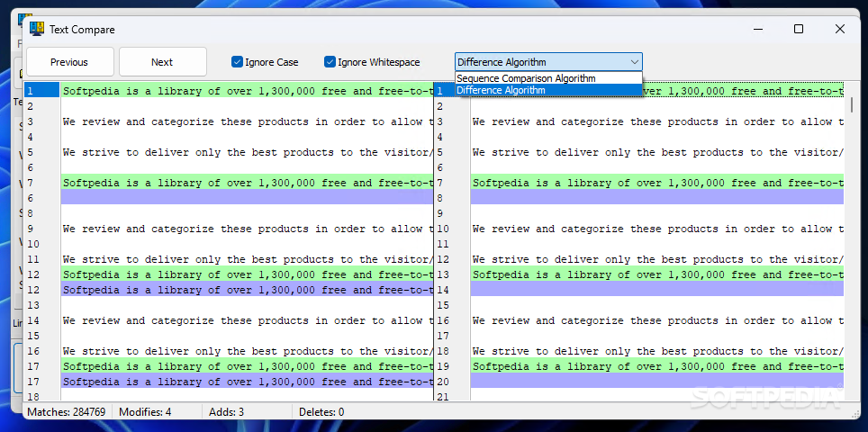The image size is (868, 432).
Task: Select green-highlighted line 12 in left pane
Action: click(247, 274)
